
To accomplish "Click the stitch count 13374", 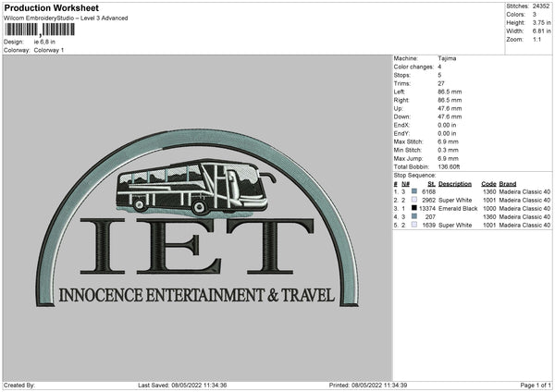I will [x=427, y=208].
